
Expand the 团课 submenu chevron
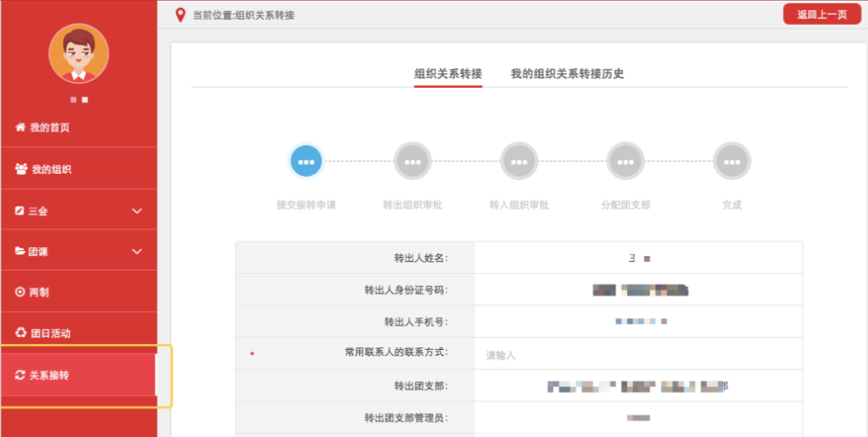pos(137,251)
